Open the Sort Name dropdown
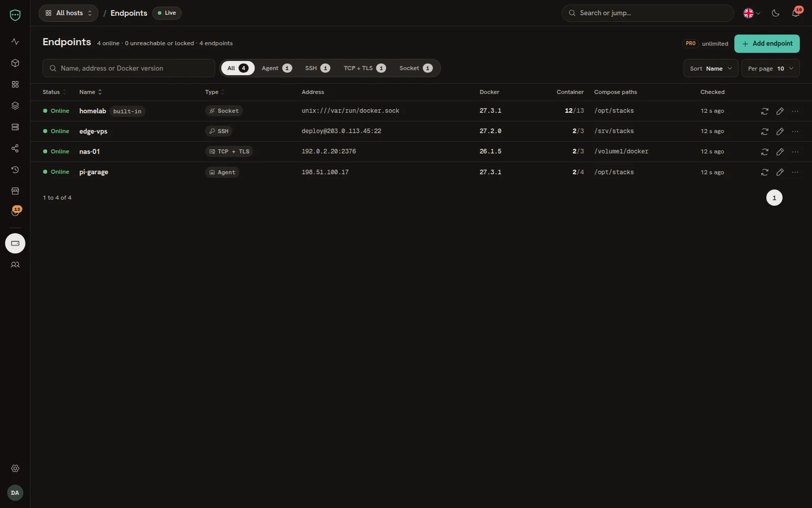The height and width of the screenshot is (508, 812). (710, 69)
